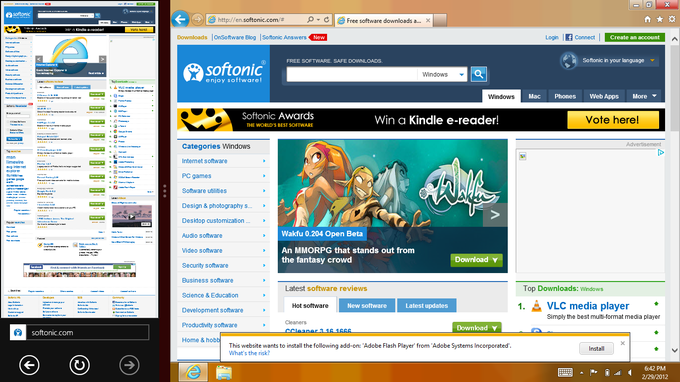Click Download on the Wakfu banner
Image resolution: width=680 pixels, height=382 pixels.
pyautogui.click(x=476, y=260)
